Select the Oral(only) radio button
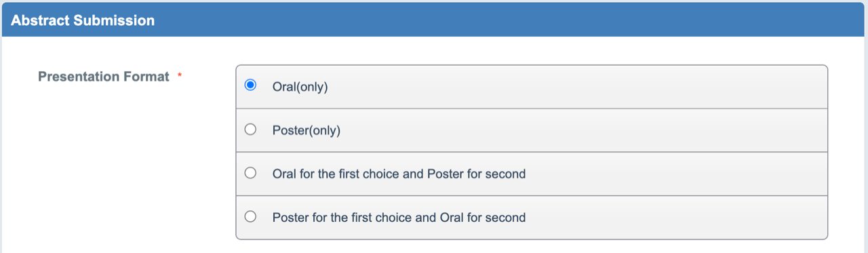 coord(250,85)
